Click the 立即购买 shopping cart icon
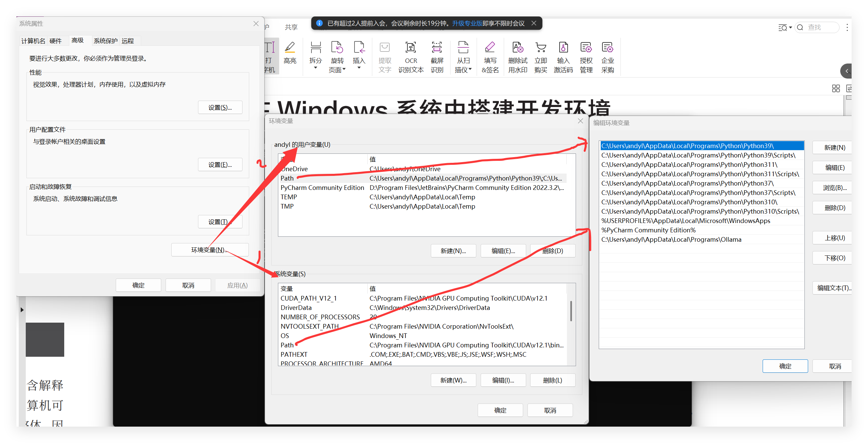Screen dimensions: 868x443 point(541,56)
